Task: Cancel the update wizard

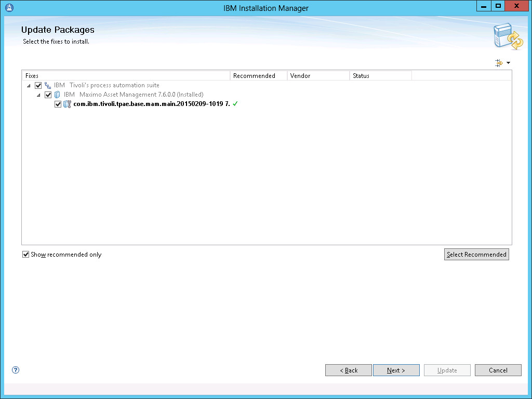Action: 498,370
